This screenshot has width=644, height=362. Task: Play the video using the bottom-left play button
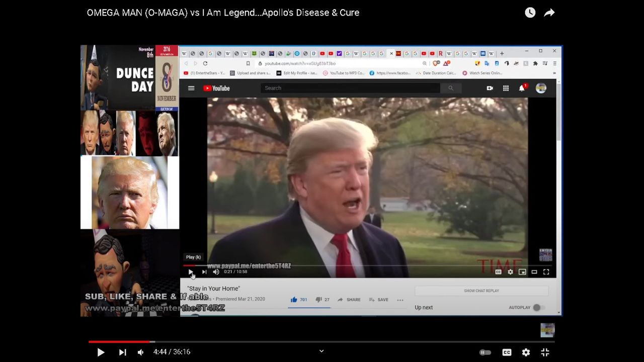pyautogui.click(x=101, y=352)
